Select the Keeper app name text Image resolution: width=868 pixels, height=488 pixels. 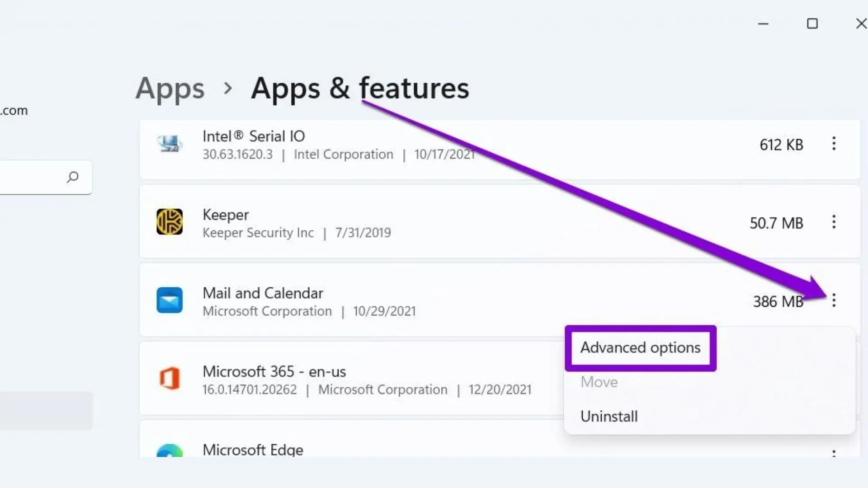coord(226,215)
